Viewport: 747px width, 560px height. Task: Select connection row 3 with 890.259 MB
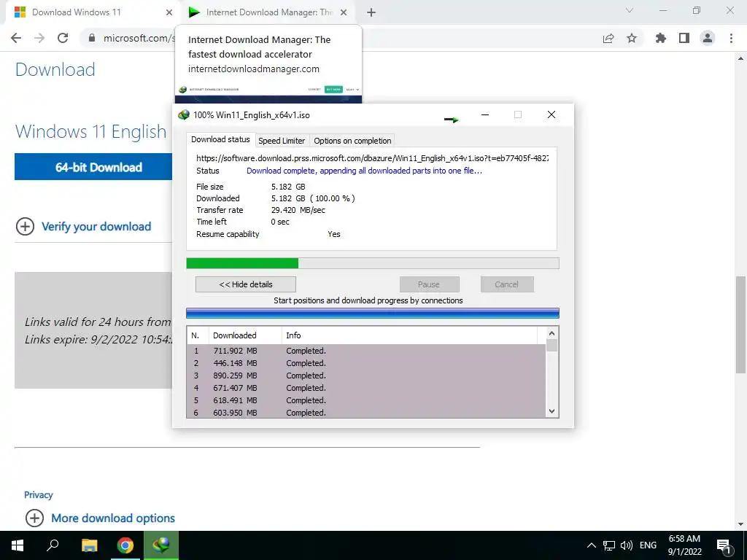[x=366, y=376]
